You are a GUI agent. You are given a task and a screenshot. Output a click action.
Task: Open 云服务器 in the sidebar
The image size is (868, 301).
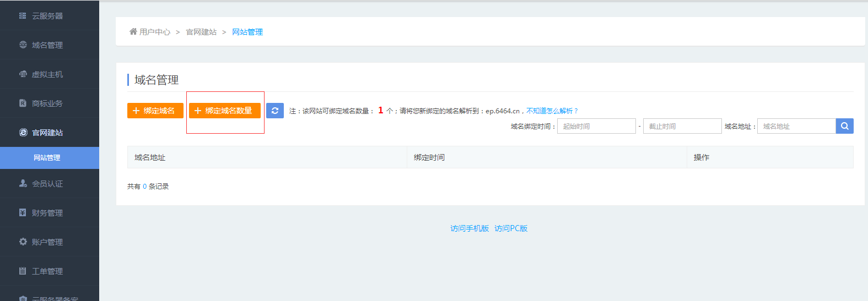click(47, 16)
